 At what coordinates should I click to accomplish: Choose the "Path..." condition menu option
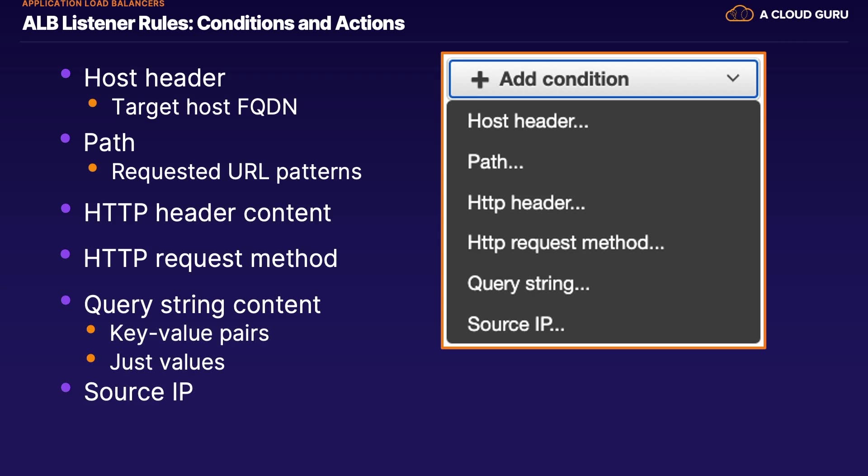click(x=495, y=162)
